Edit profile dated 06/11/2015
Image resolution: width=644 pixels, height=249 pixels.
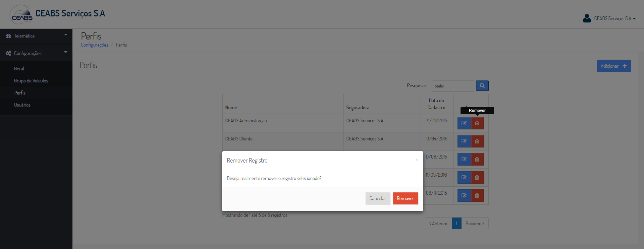point(464,195)
